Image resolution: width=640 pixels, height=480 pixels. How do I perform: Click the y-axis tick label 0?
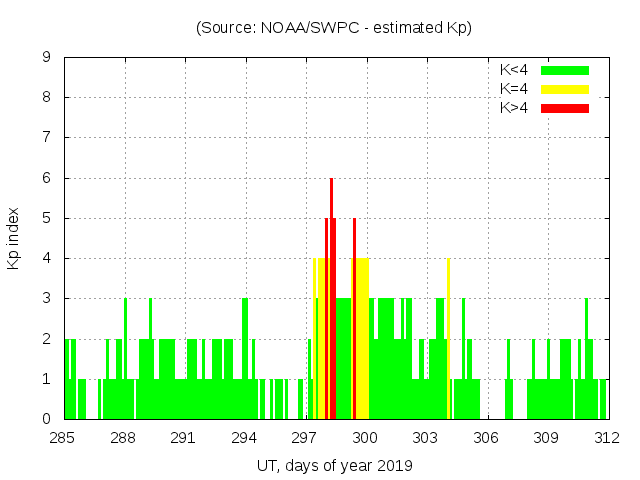point(47,419)
